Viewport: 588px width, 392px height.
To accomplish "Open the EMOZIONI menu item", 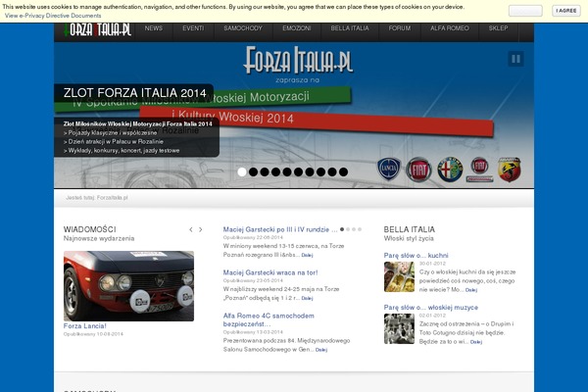I will (297, 28).
